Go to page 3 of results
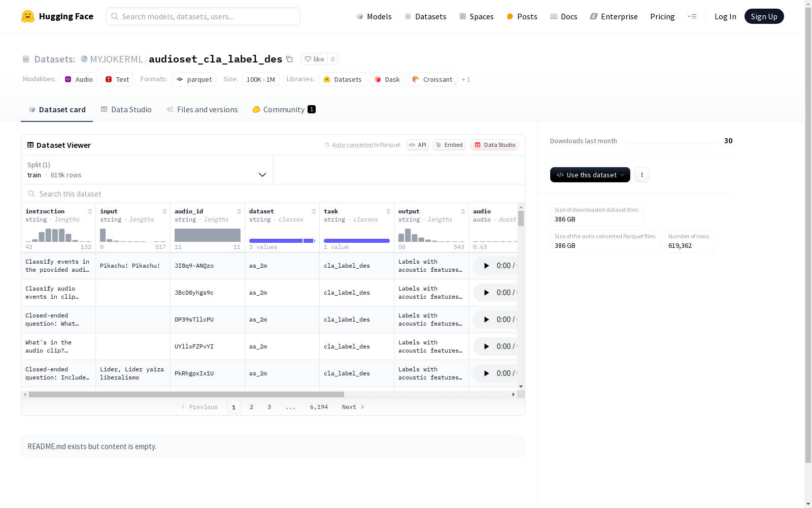 [269, 407]
